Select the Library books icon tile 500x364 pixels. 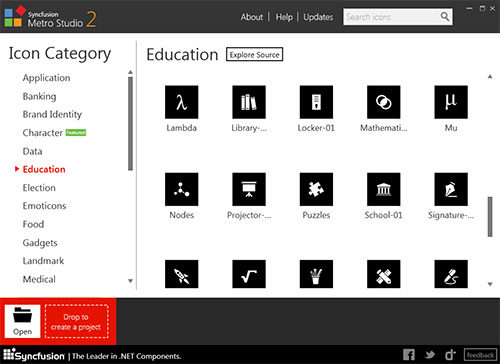249,102
